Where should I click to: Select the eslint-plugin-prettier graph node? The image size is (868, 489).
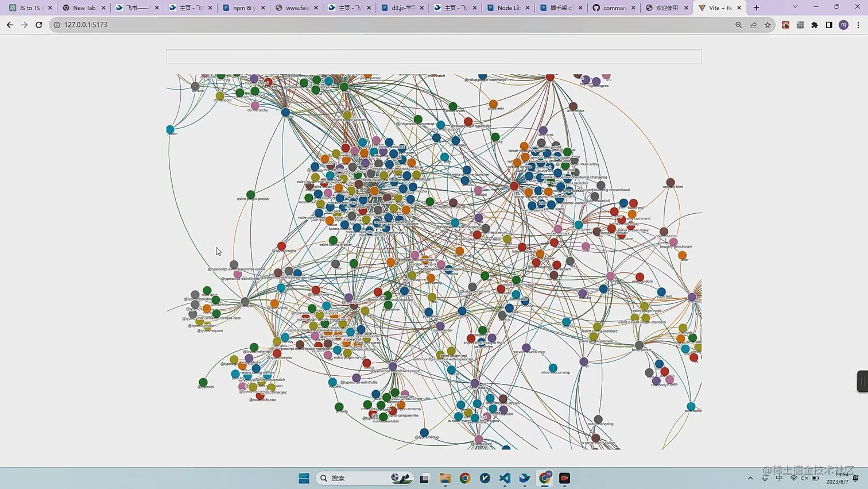pyautogui.click(x=251, y=195)
